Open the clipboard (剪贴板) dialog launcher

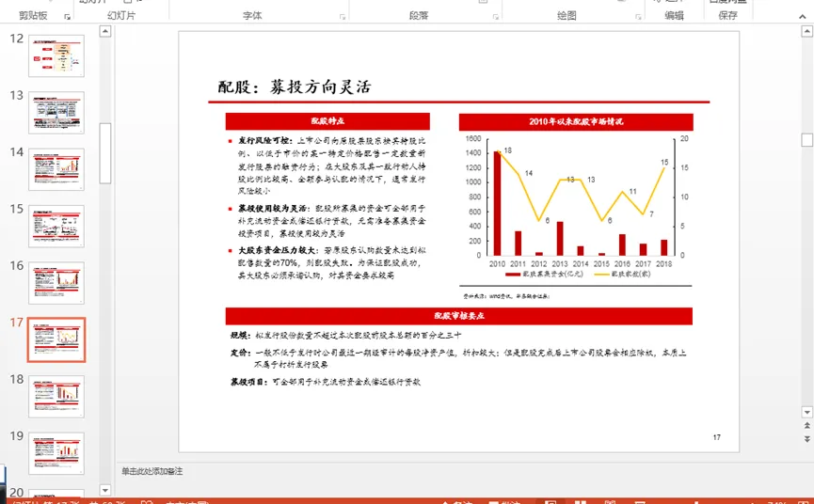click(x=67, y=17)
